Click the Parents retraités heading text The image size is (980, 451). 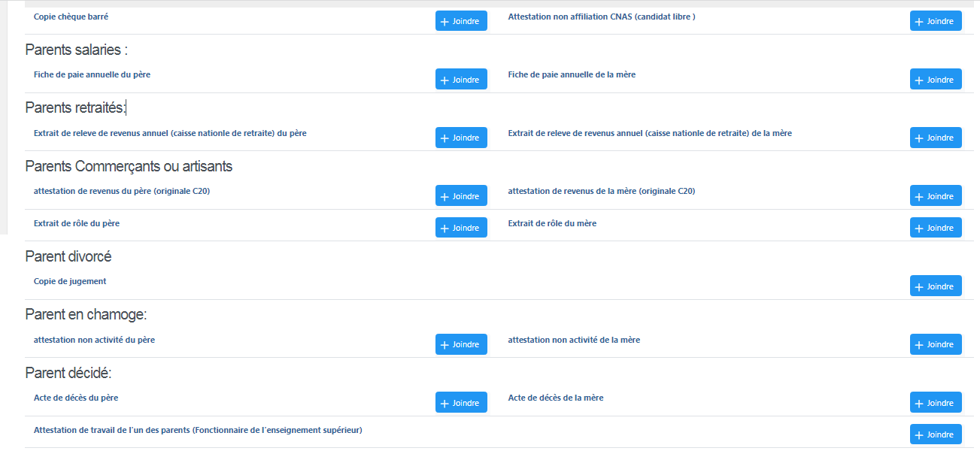click(75, 107)
